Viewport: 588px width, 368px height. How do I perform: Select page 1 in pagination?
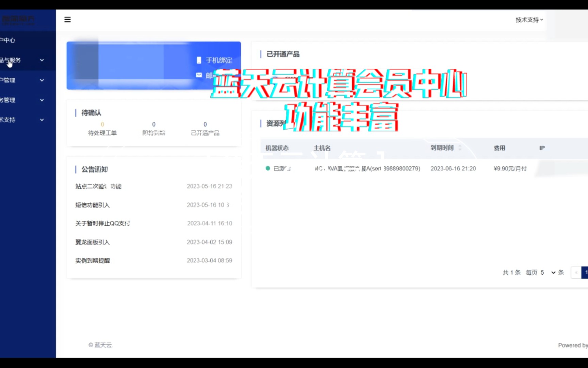point(585,273)
